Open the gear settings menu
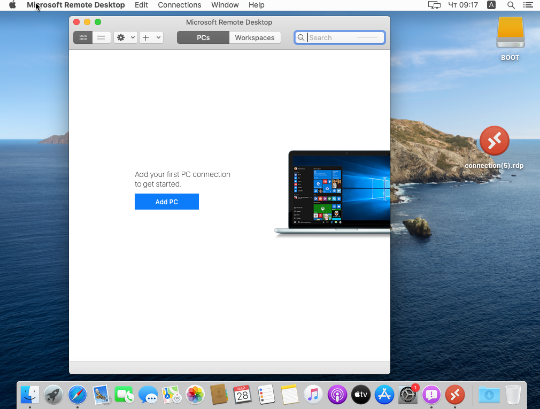The image size is (540, 409). point(125,38)
